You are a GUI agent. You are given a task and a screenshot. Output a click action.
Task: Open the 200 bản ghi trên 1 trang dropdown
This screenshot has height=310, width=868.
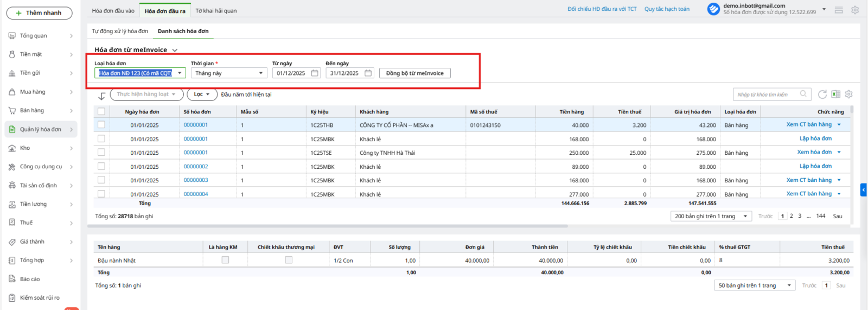pos(745,216)
